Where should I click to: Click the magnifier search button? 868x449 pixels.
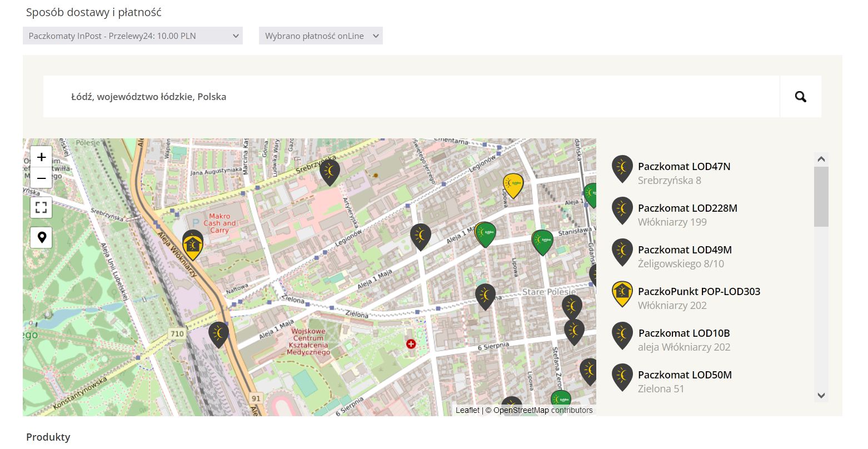coord(800,97)
